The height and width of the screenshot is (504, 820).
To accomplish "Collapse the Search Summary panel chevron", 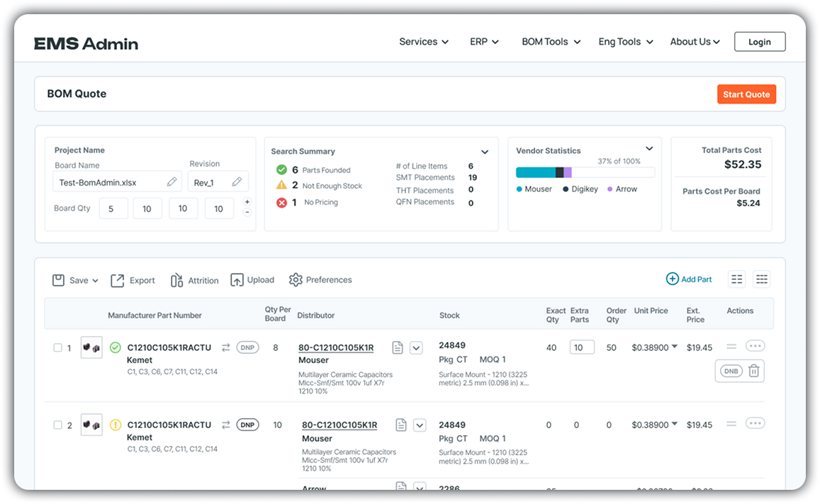I will (485, 152).
